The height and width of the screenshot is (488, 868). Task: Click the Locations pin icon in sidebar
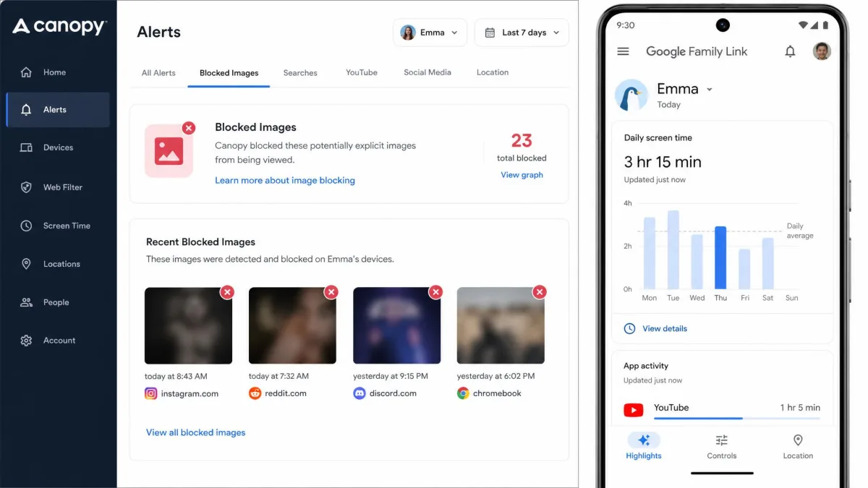[x=26, y=264]
